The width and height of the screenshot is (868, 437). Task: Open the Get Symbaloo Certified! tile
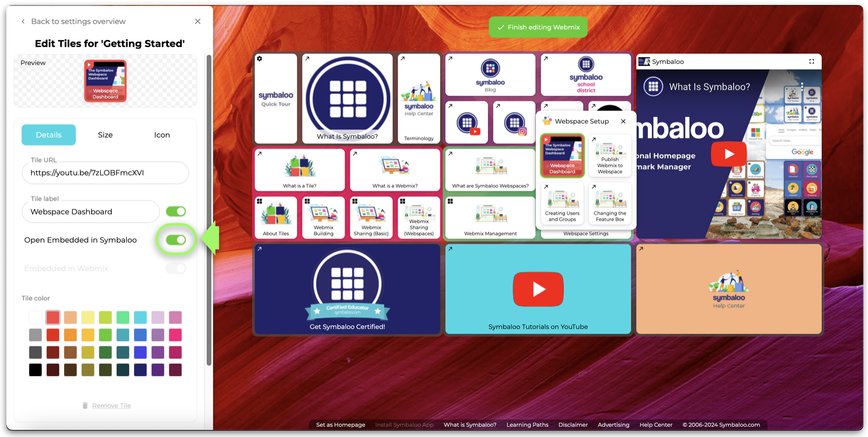pos(347,289)
